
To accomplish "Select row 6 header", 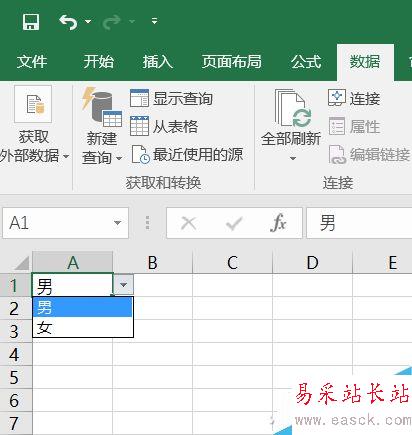I will click(x=16, y=400).
